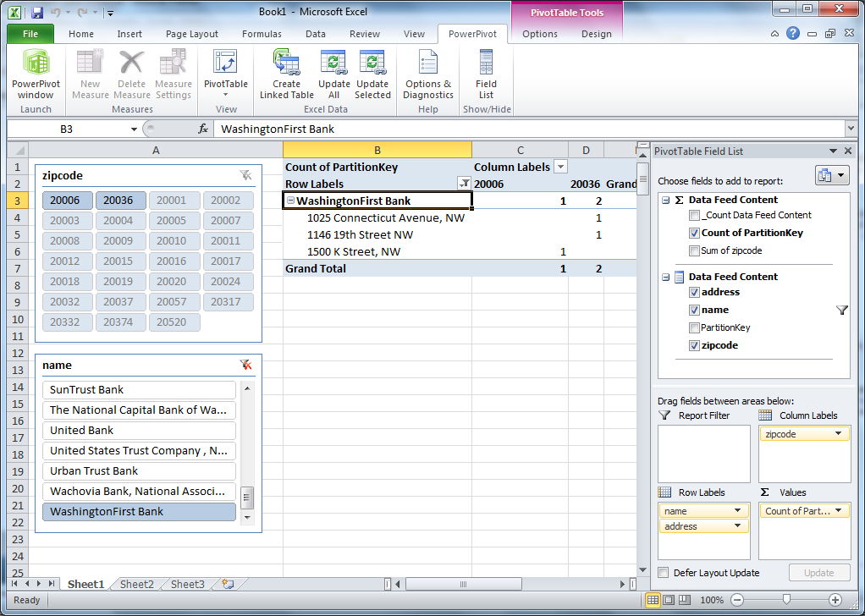Click the Redo icon

(81, 12)
